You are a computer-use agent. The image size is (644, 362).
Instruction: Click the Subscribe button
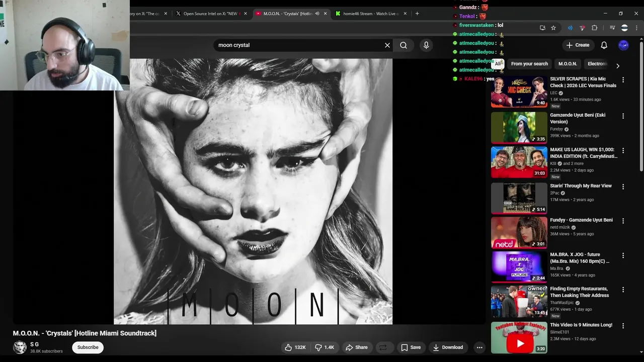coord(88,347)
